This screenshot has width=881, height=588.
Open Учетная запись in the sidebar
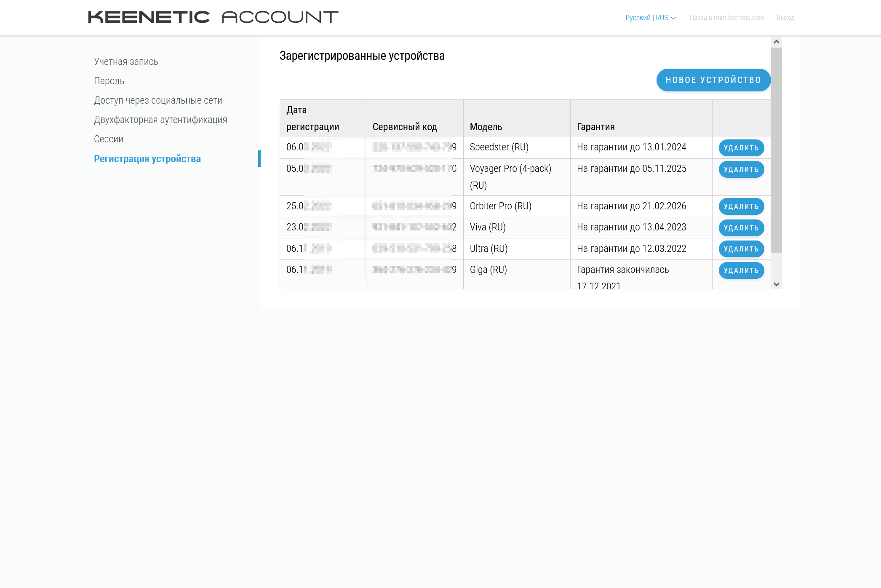126,61
